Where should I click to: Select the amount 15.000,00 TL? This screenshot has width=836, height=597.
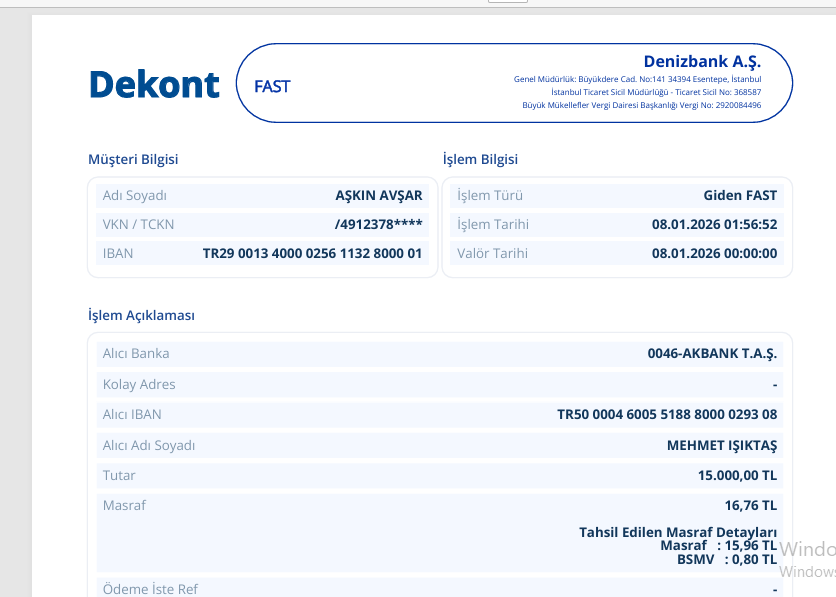[737, 475]
